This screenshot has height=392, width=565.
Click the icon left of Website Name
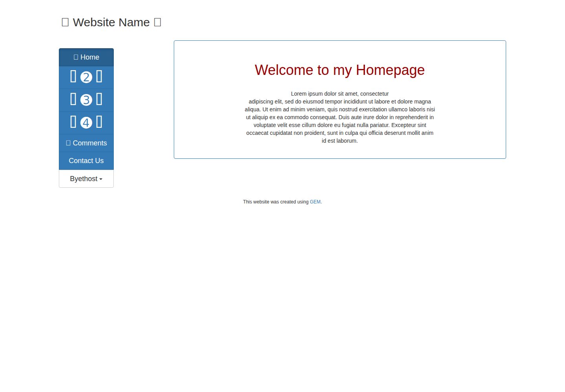tap(65, 22)
